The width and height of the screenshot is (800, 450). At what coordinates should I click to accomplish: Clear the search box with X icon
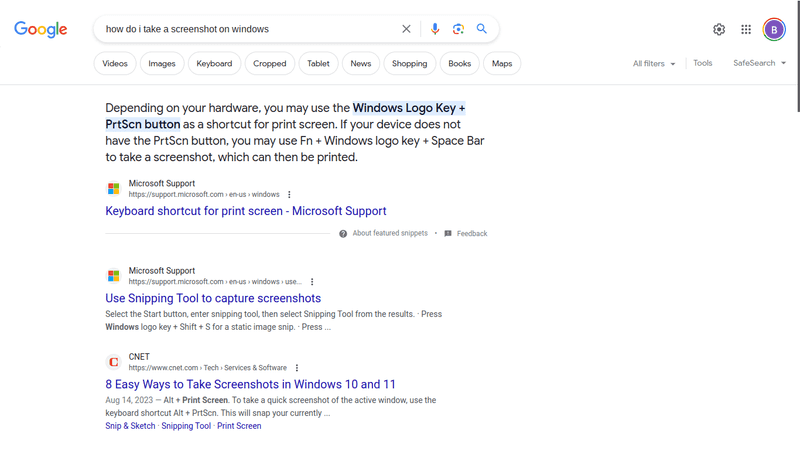[x=406, y=29]
